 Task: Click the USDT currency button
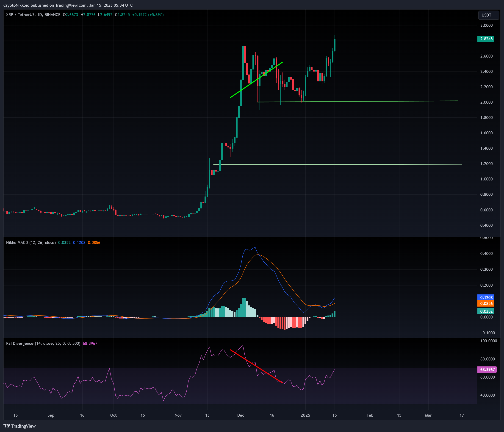(x=488, y=15)
